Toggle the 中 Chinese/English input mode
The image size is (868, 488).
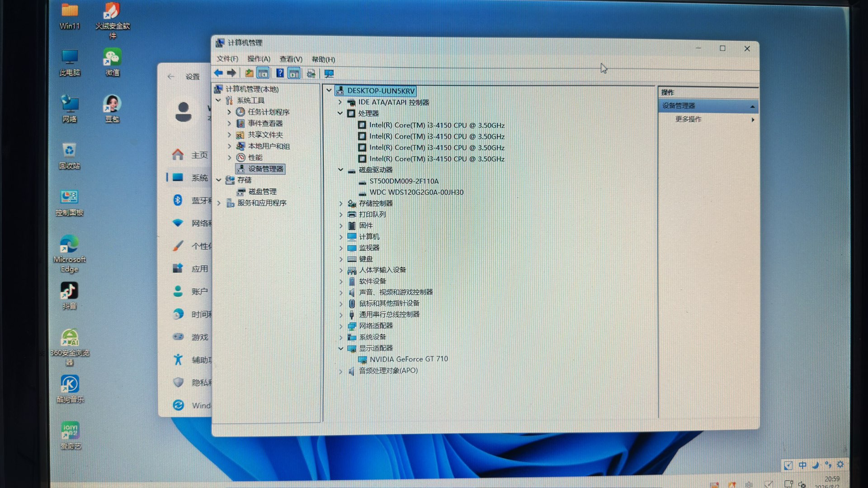coord(802,465)
